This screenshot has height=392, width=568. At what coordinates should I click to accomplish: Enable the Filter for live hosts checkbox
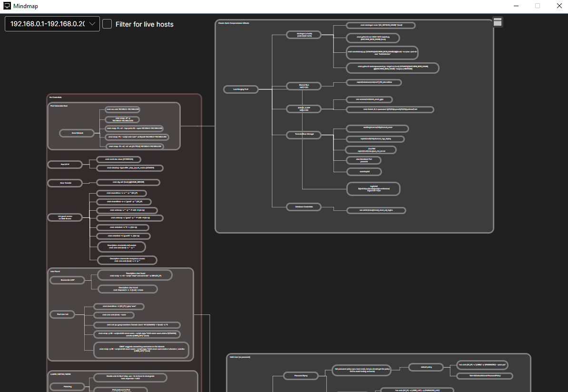coord(108,24)
